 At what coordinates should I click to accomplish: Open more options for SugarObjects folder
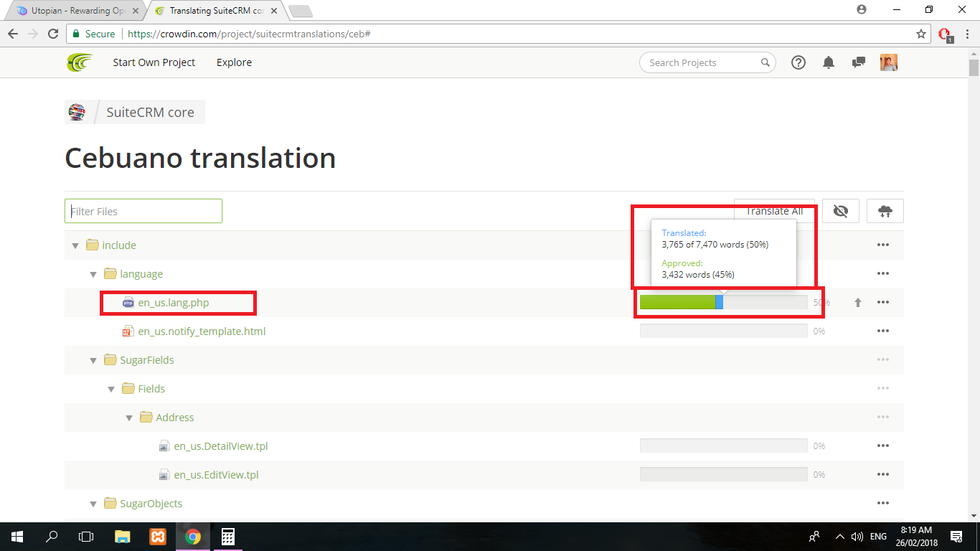[x=883, y=504]
